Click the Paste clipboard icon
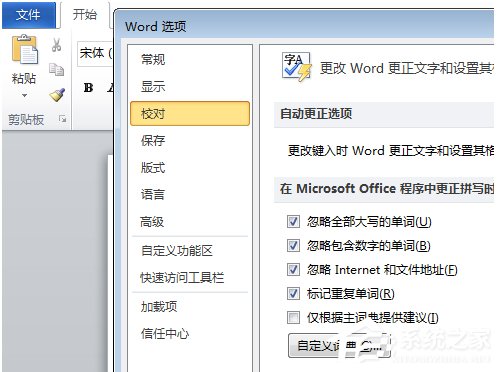Viewport: 500px width, 372px height. pyautogui.click(x=25, y=50)
